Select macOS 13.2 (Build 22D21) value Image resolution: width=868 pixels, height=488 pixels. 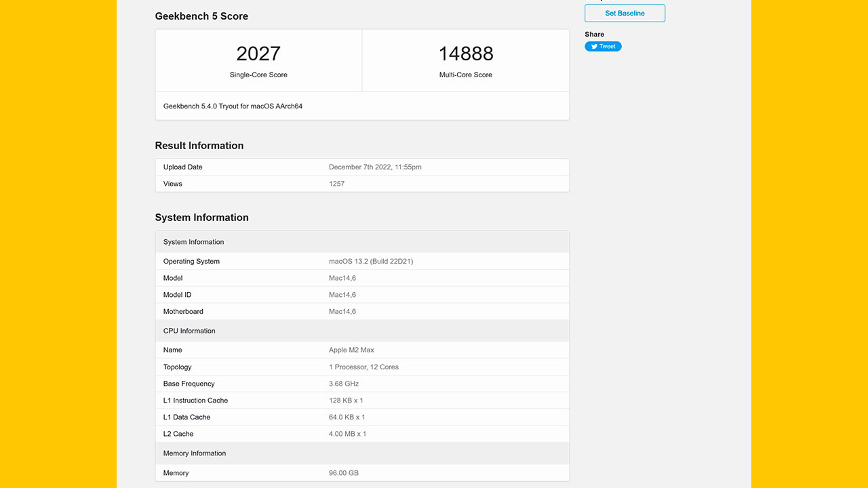tap(371, 261)
